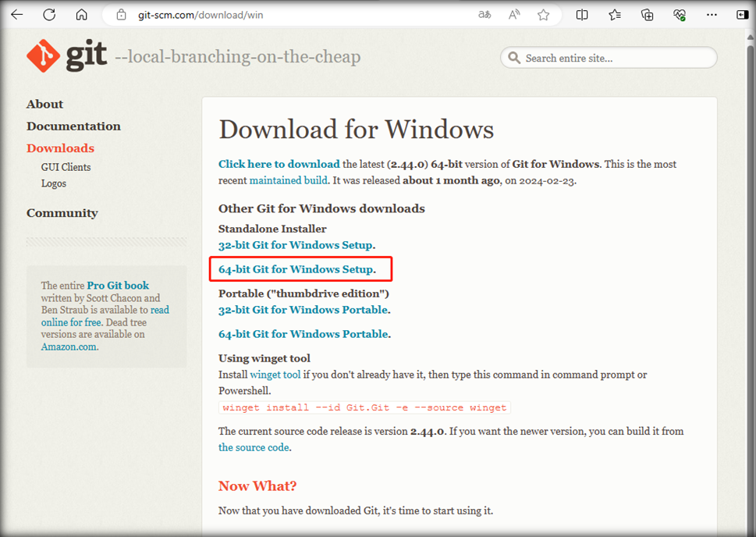
Task: Open the browser Settings and more menu
Action: tap(712, 15)
